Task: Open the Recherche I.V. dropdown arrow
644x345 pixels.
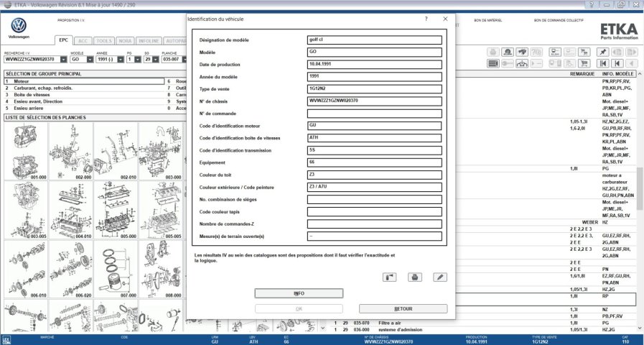Action: [63, 59]
